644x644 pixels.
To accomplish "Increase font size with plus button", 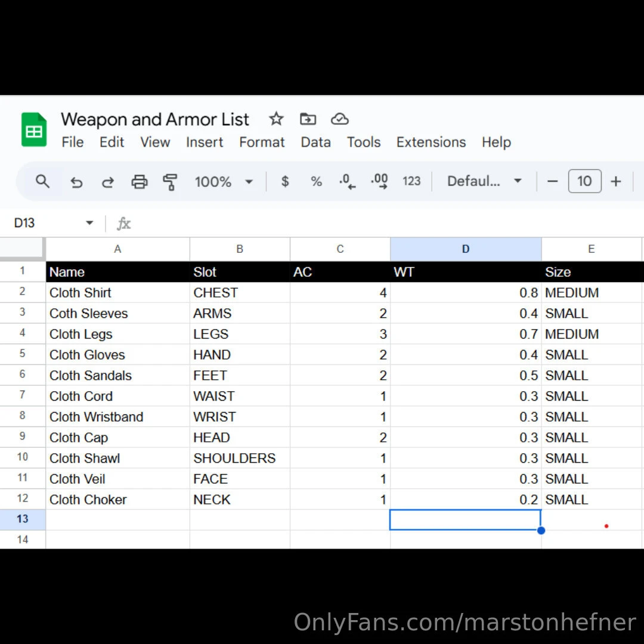I will coord(616,181).
